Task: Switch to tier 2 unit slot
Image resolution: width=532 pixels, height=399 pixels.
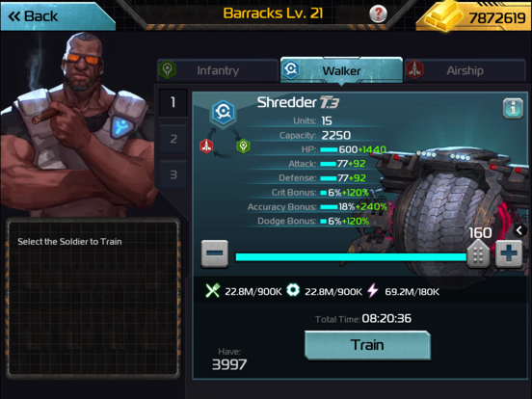Action: 173,139
